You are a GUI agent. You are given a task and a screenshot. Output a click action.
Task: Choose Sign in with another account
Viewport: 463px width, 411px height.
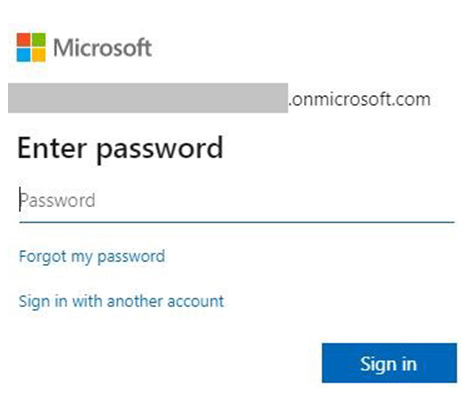point(121,302)
